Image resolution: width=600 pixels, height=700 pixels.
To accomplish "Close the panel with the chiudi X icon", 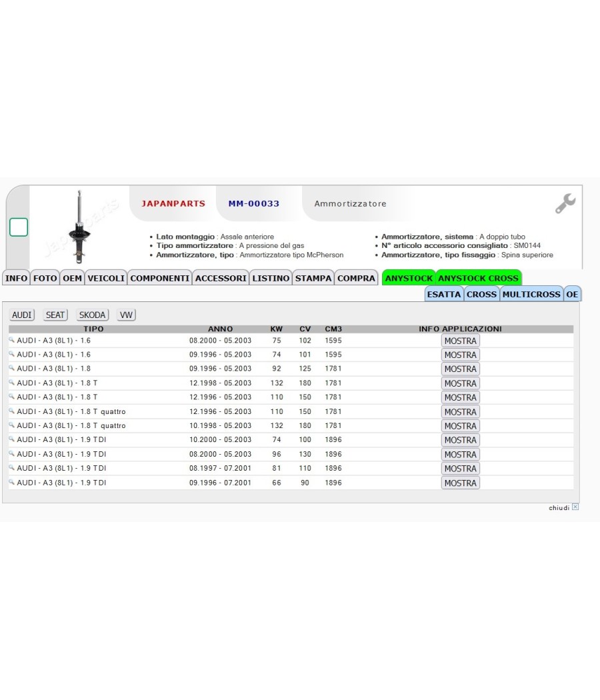I will (x=575, y=507).
